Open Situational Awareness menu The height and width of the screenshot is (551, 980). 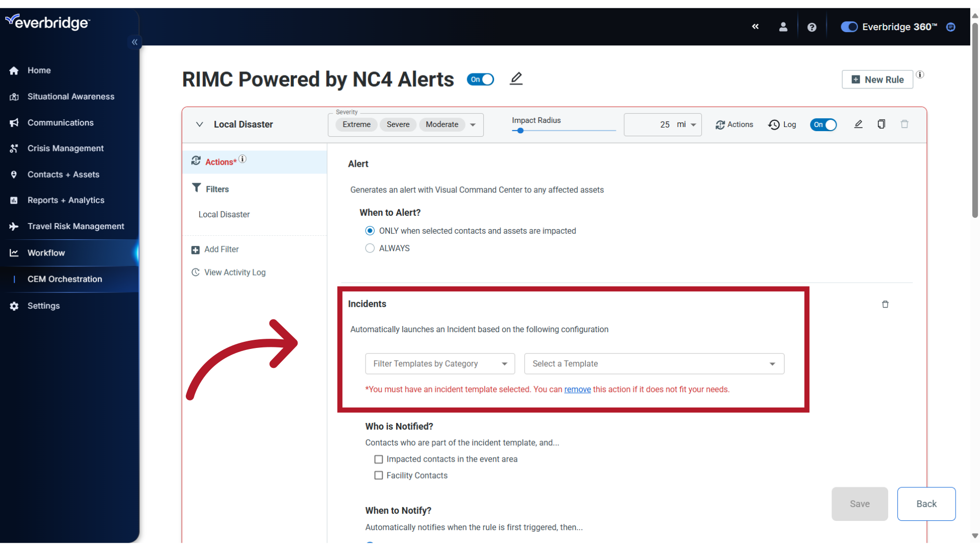tap(70, 96)
